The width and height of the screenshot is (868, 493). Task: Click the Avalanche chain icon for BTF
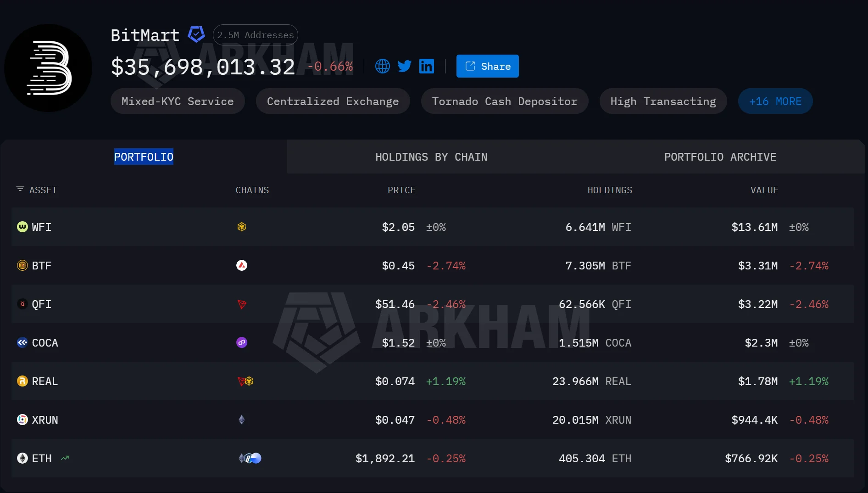(242, 265)
